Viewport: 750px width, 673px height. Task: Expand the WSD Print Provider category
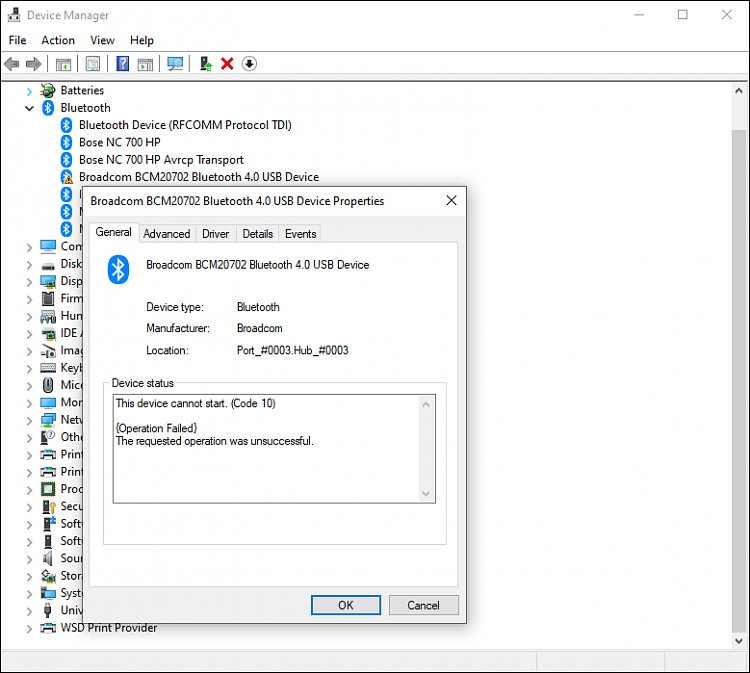coord(29,628)
